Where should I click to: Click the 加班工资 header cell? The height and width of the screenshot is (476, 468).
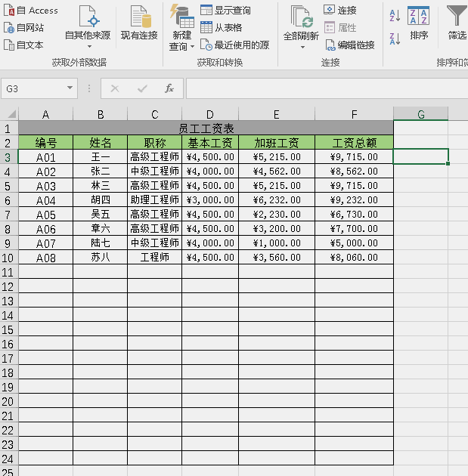(277, 142)
